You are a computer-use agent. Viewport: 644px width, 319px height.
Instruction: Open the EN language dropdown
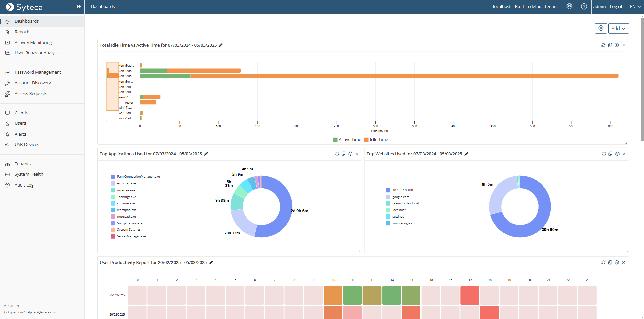pos(635,6)
